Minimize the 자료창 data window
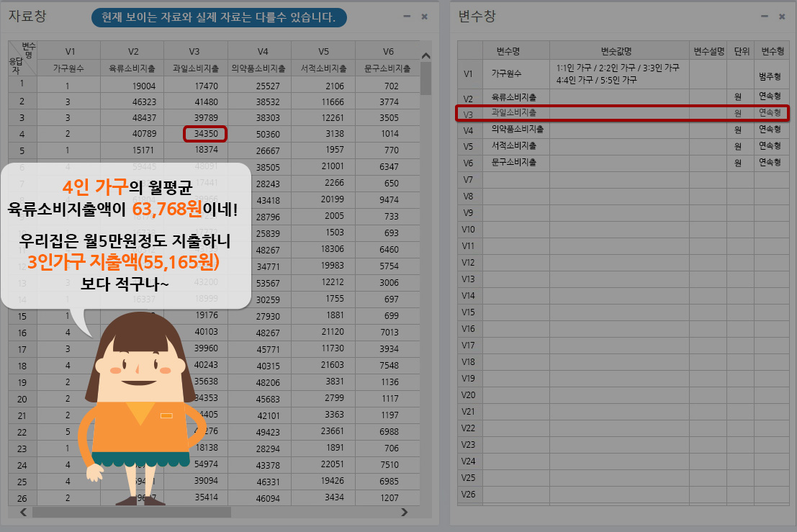 pyautogui.click(x=407, y=17)
